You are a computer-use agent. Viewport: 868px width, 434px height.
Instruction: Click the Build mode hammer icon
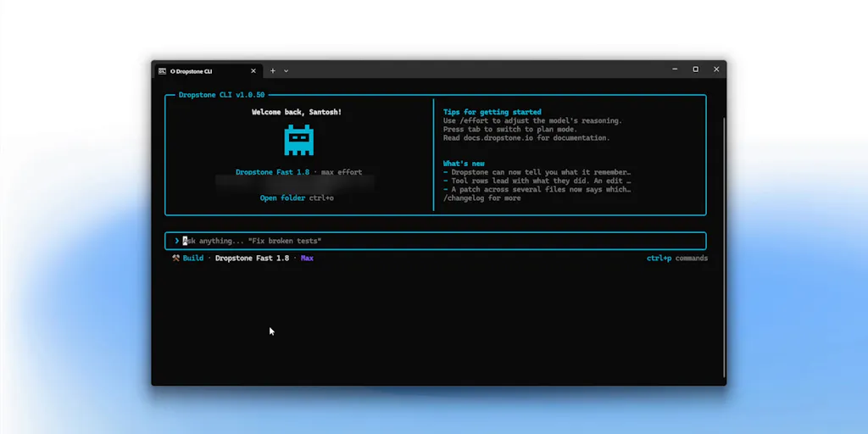click(x=176, y=258)
